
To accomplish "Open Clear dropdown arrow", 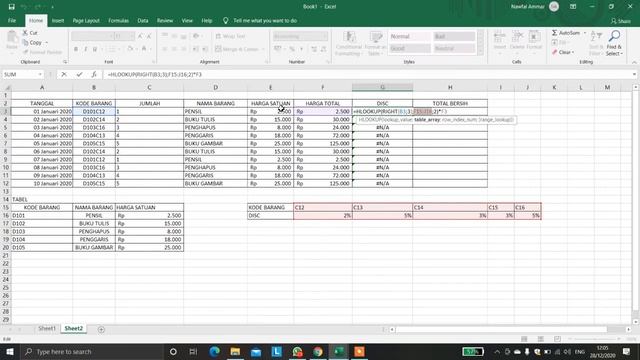I will 573,52.
